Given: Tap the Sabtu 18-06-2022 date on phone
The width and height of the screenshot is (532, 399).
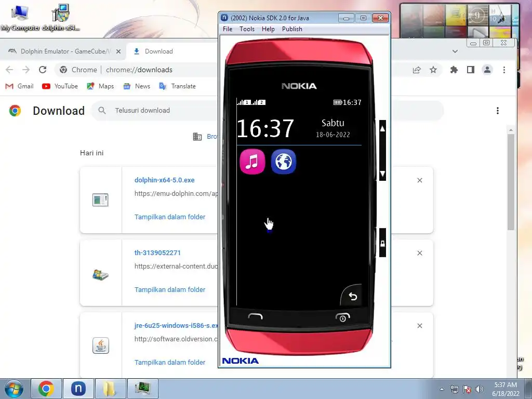Looking at the screenshot, I should [333, 128].
